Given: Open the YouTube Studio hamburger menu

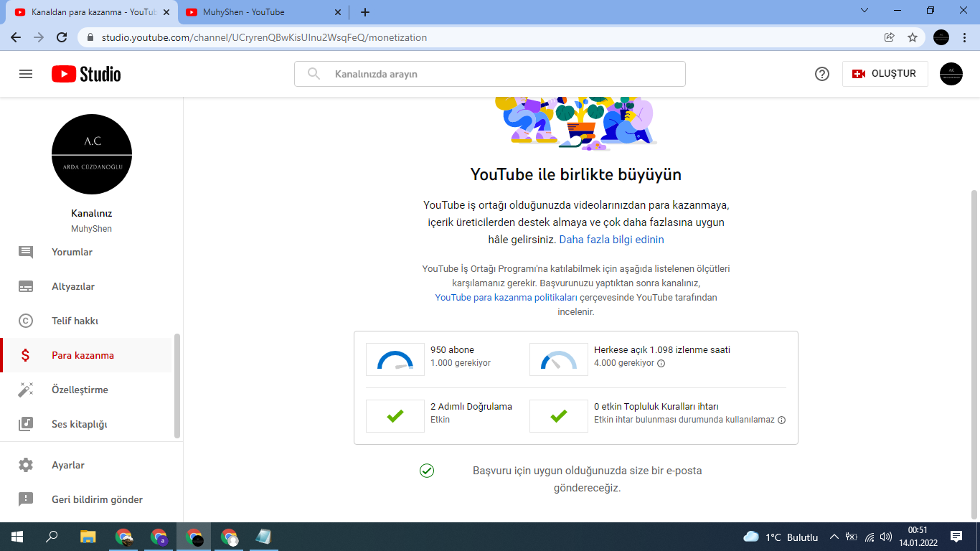Looking at the screenshot, I should pyautogui.click(x=26, y=74).
